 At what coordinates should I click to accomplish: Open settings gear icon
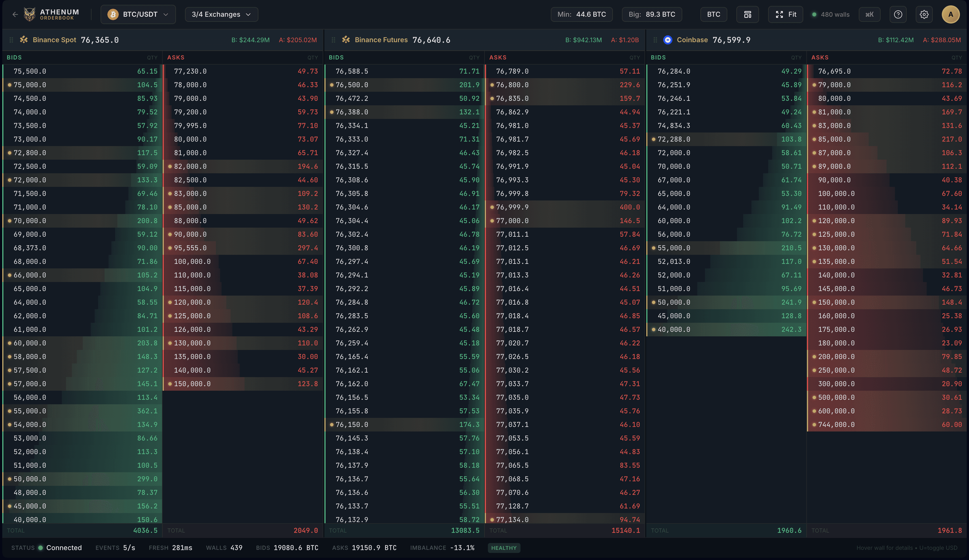pos(924,14)
